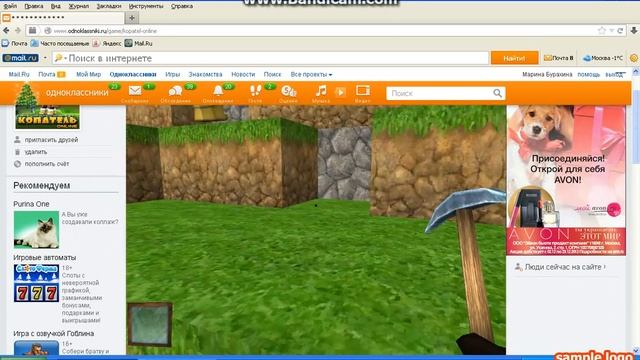Open the downloads arrow icon

[x=634, y=31]
